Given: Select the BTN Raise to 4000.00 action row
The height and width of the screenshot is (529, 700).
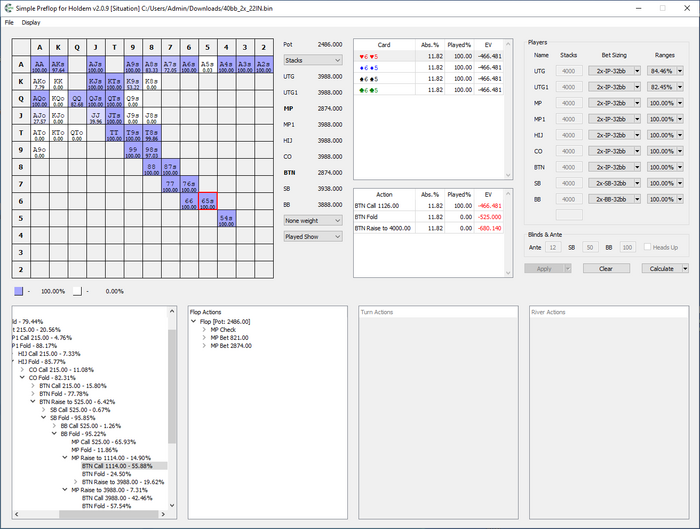Looking at the screenshot, I should click(429, 228).
